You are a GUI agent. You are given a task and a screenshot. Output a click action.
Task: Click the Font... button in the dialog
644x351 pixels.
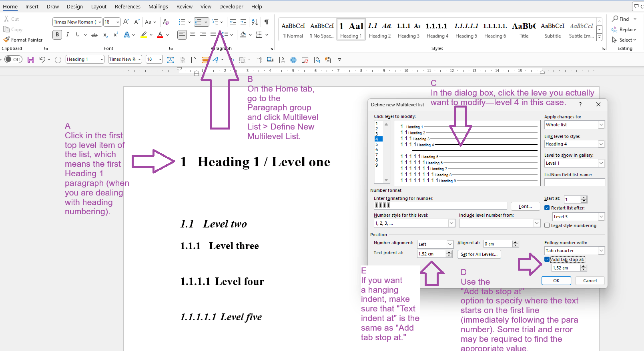(x=525, y=206)
